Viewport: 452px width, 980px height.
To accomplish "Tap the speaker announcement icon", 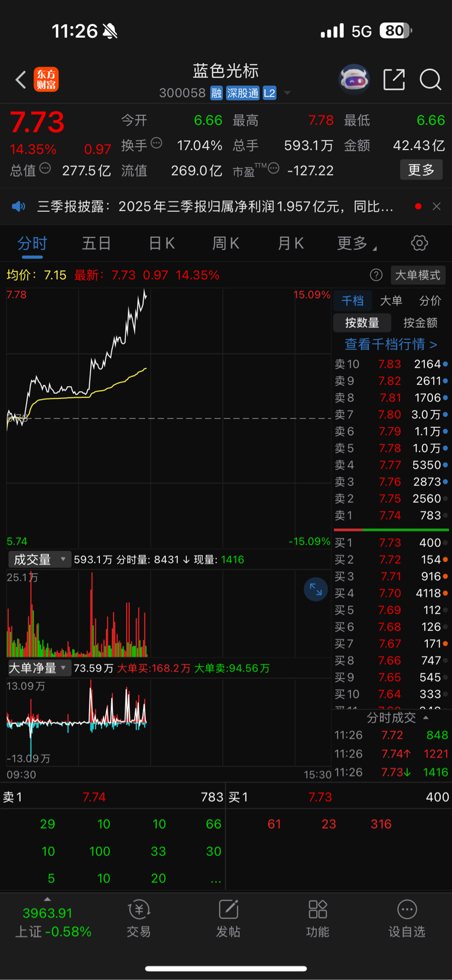I will pos(19,207).
